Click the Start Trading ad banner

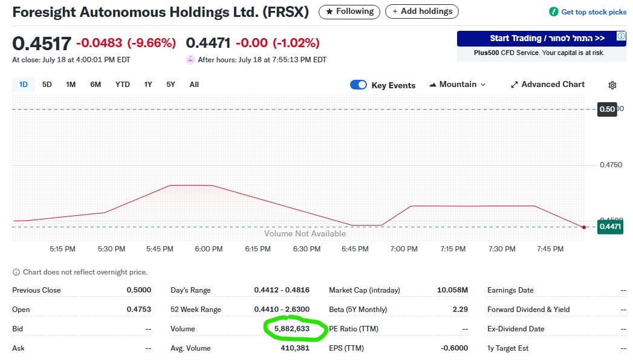pyautogui.click(x=541, y=39)
